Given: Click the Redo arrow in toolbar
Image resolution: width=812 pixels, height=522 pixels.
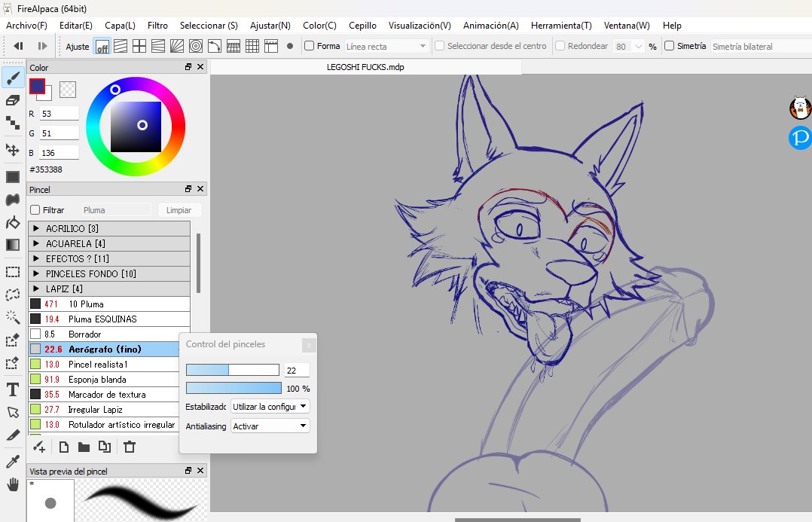Looking at the screenshot, I should [x=42, y=46].
